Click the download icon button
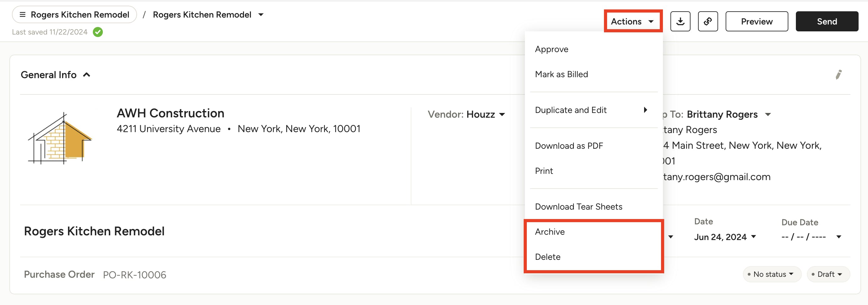 [680, 22]
